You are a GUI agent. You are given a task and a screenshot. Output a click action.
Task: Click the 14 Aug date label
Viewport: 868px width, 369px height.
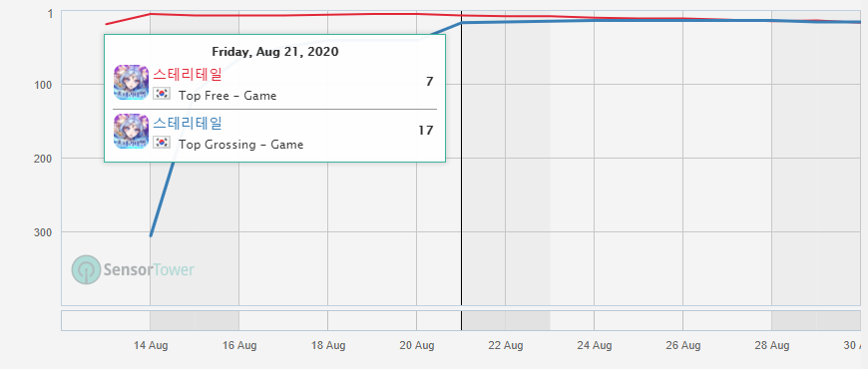click(151, 346)
